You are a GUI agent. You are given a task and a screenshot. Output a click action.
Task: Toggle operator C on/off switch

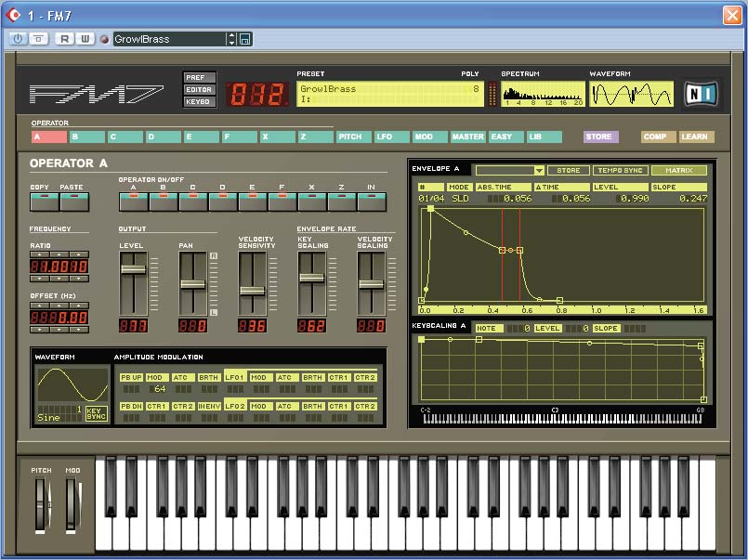point(192,202)
